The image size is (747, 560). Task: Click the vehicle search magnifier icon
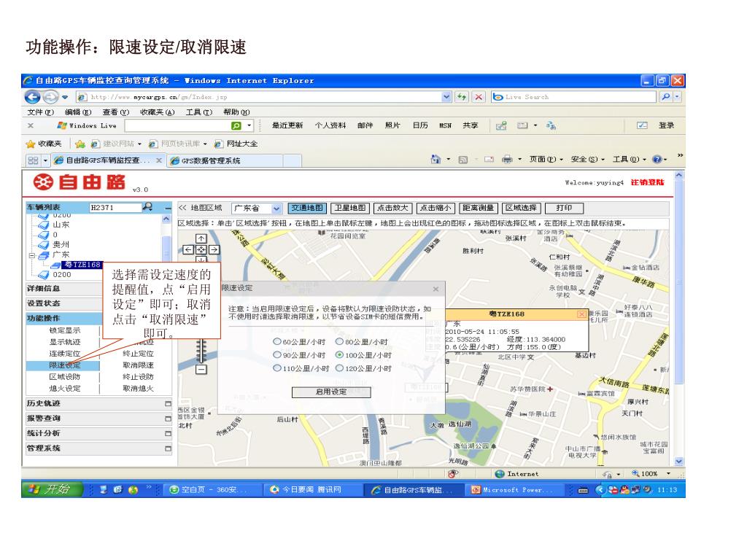click(147, 207)
